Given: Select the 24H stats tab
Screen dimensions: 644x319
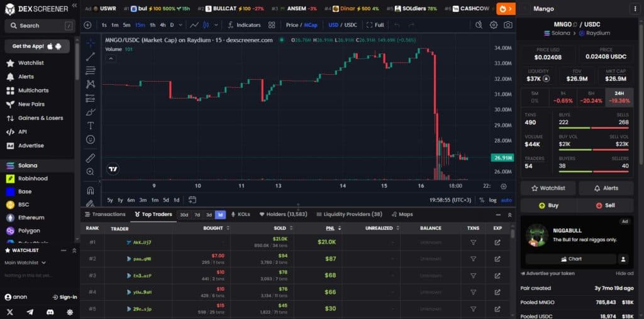Looking at the screenshot, I should point(619,97).
